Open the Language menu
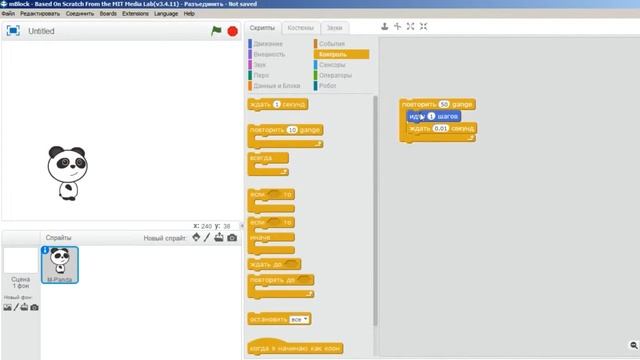Viewport: 640px width, 360px height. [166, 13]
